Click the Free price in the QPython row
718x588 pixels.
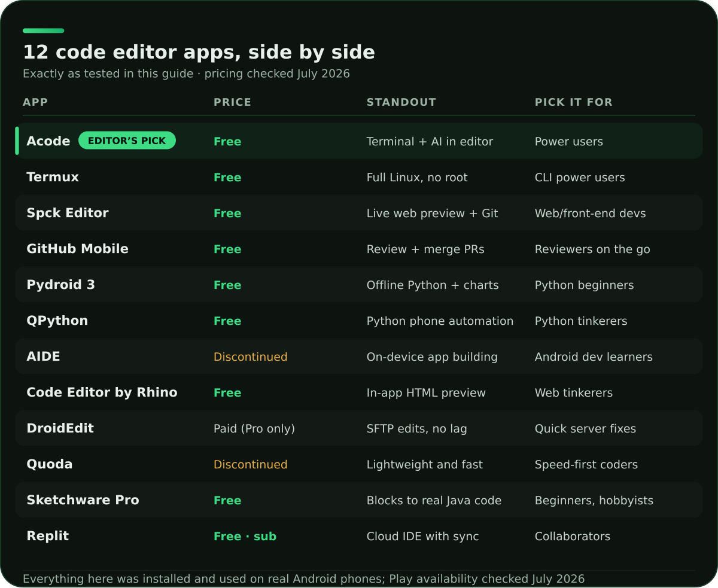point(227,321)
